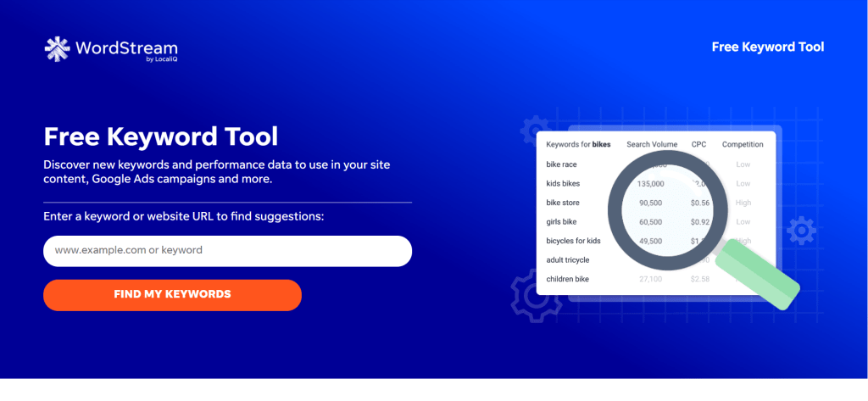
Task: Click the $0.92 CPC value
Action: pos(700,221)
